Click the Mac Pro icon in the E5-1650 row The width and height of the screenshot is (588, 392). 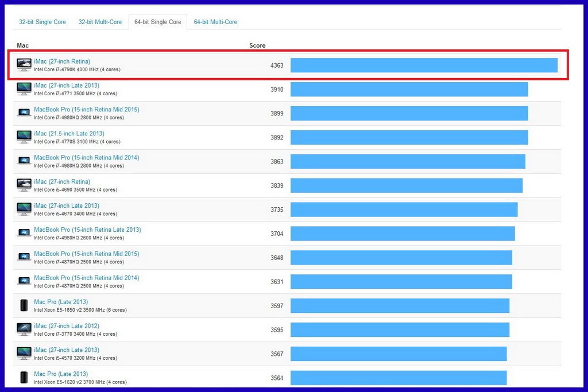pyautogui.click(x=24, y=305)
